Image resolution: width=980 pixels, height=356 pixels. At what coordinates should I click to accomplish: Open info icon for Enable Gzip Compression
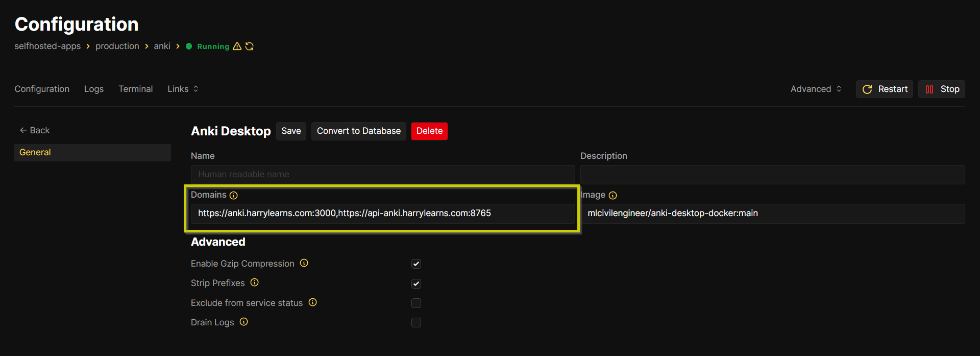click(x=304, y=263)
